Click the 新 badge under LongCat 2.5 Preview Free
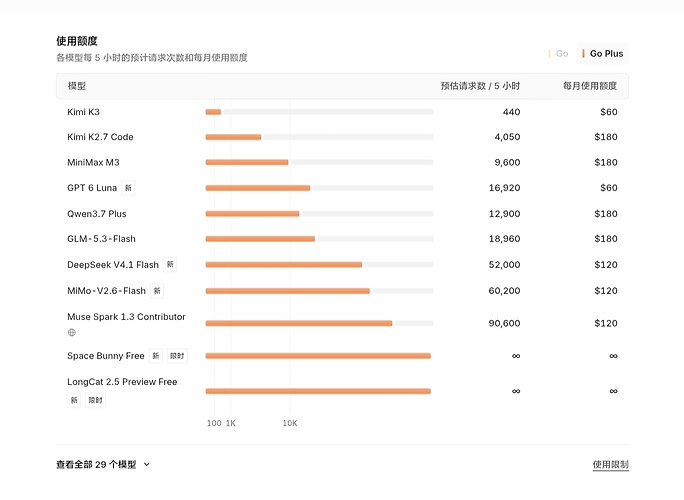The width and height of the screenshot is (684, 500). tap(74, 400)
